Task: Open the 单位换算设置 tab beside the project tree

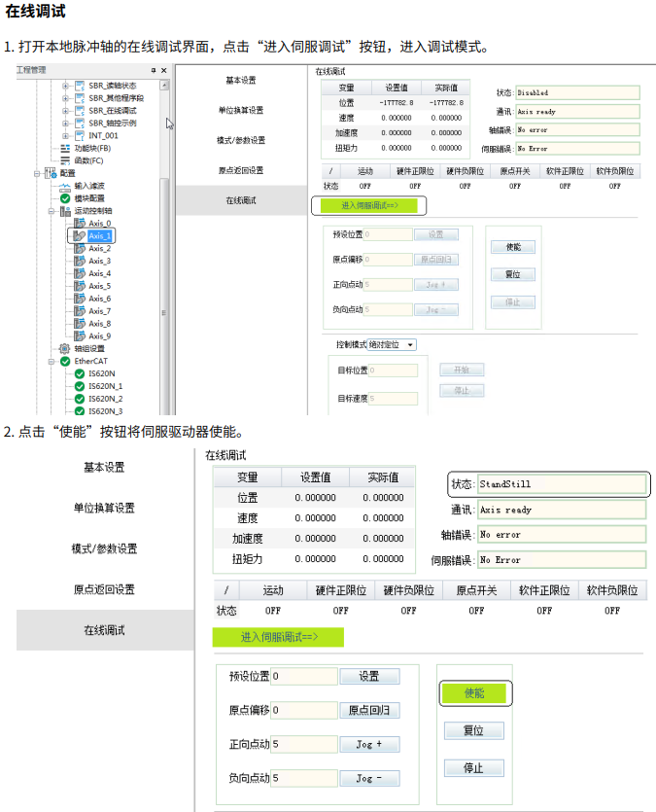Action: coord(241,110)
